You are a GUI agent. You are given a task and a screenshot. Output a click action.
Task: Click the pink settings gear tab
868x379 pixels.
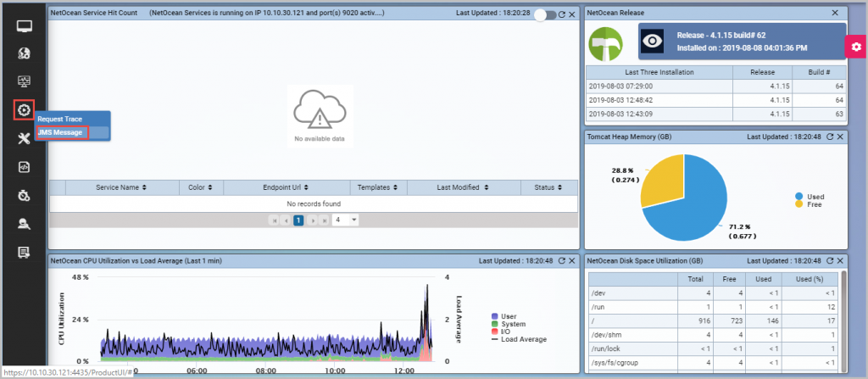[856, 47]
